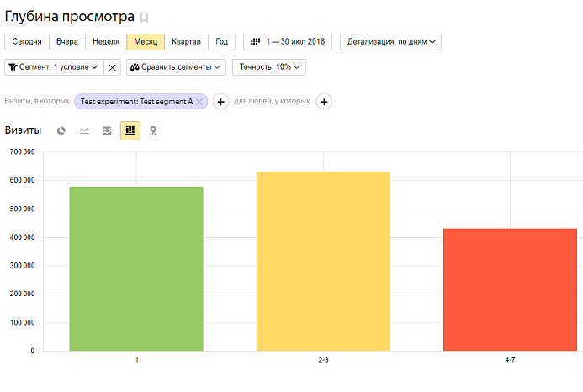The image size is (583, 392).
Task: Select the Сегодня period tab
Action: click(27, 41)
